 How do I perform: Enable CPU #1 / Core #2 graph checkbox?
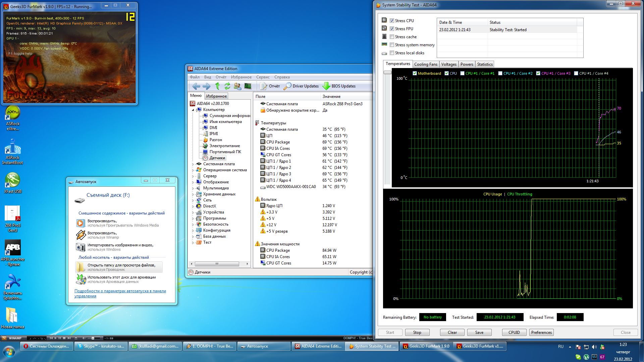click(500, 73)
